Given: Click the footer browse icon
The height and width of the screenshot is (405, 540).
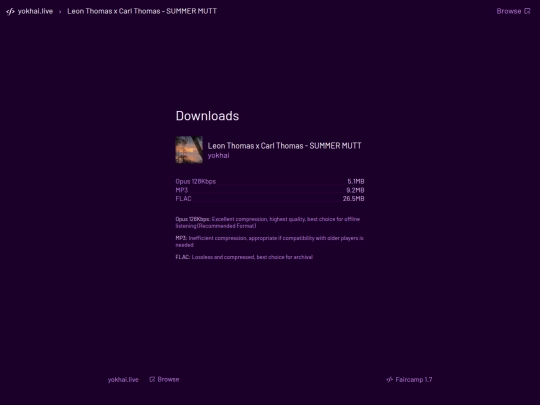Looking at the screenshot, I should click(152, 379).
